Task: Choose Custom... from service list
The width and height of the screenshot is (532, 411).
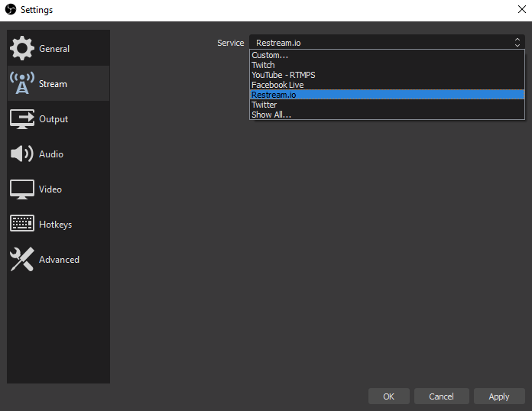Action: 270,55
